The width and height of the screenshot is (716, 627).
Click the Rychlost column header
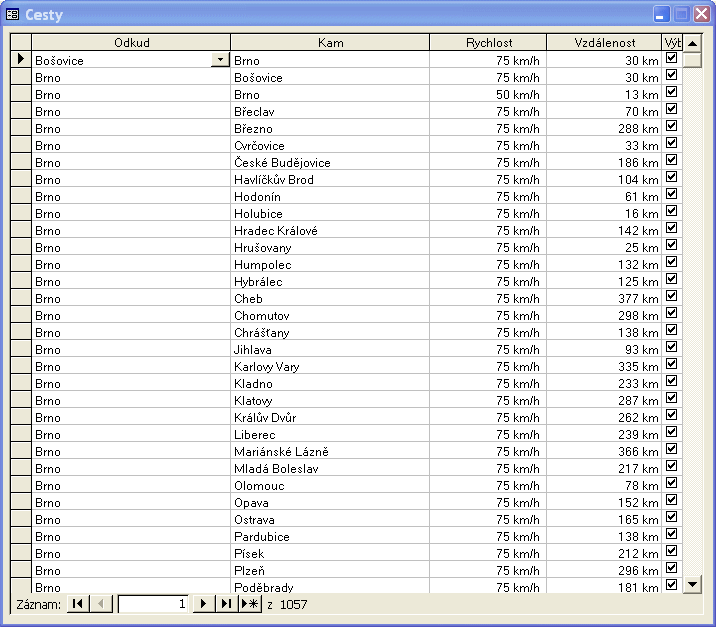click(488, 43)
